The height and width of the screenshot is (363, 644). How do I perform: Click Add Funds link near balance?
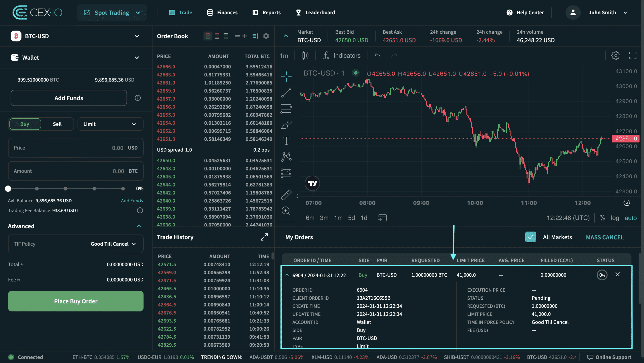coord(132,201)
